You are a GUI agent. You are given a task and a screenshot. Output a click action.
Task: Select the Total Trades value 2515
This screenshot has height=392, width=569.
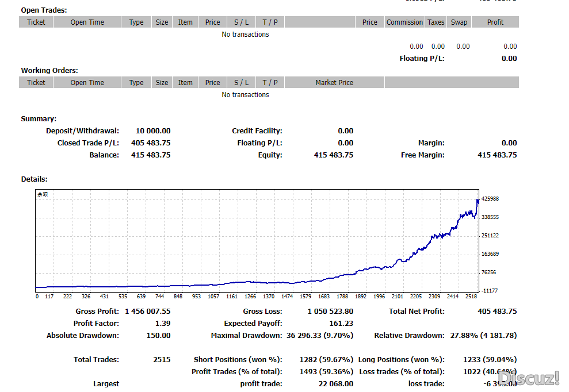[x=162, y=359]
